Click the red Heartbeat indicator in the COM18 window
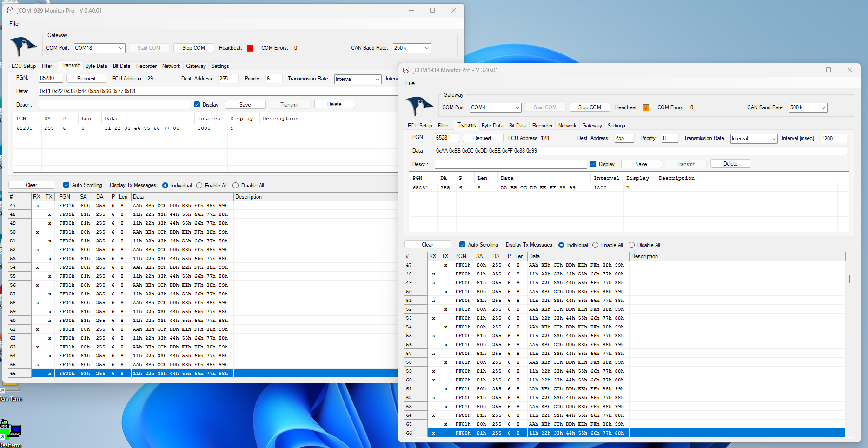Viewport: 868px width, 448px height. (x=250, y=48)
